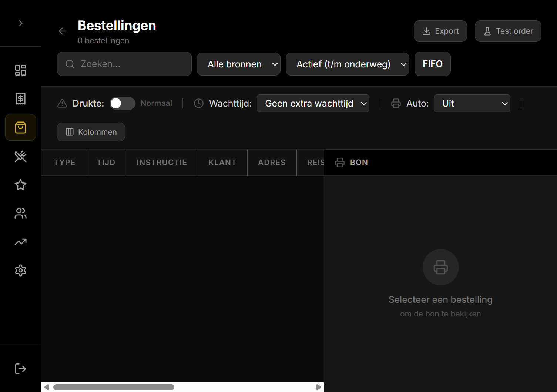Click the Zoeken search field
The height and width of the screenshot is (392, 557).
click(124, 64)
